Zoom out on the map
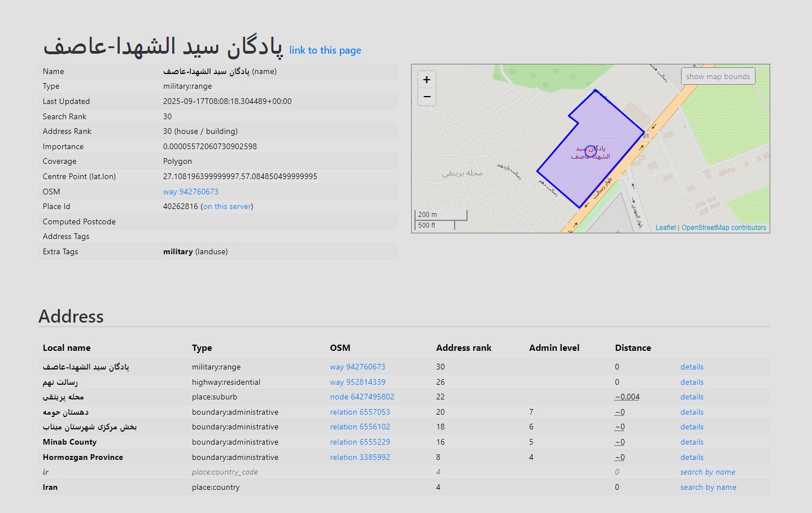 click(x=427, y=97)
